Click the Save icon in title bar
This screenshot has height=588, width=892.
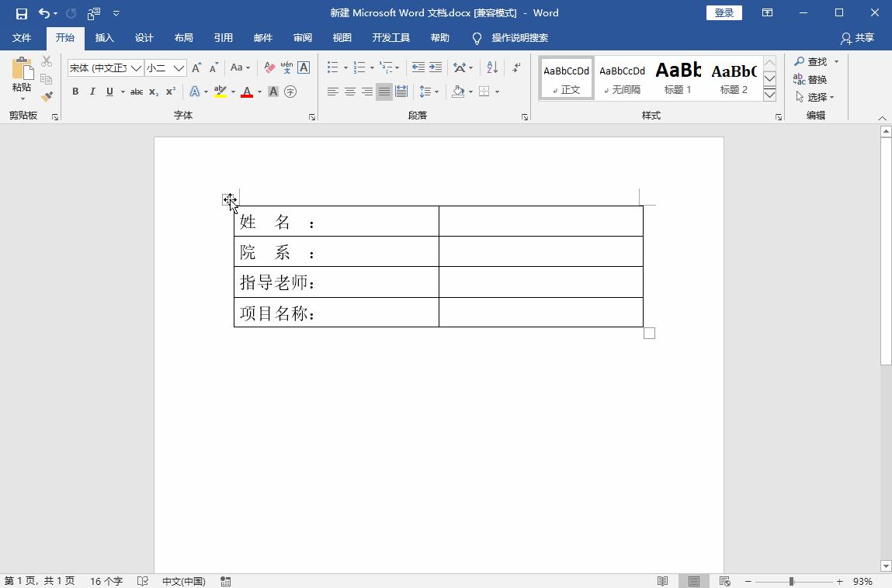[21, 13]
